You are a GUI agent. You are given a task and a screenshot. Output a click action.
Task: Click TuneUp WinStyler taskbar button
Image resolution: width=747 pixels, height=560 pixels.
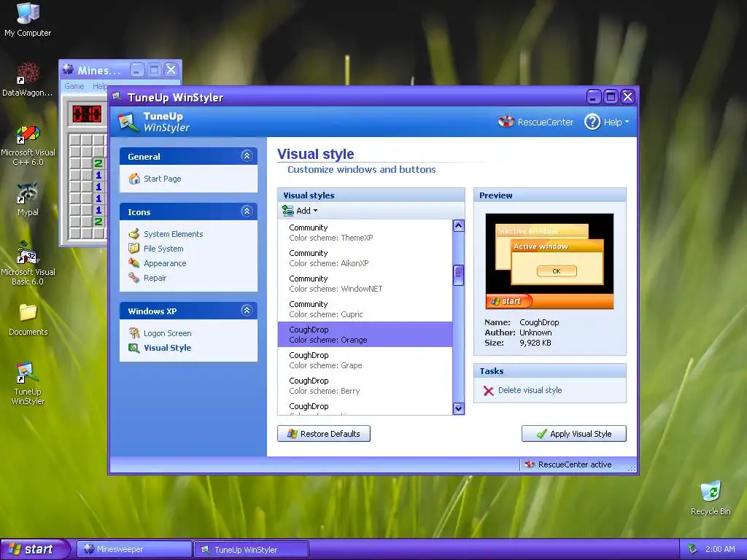[251, 549]
